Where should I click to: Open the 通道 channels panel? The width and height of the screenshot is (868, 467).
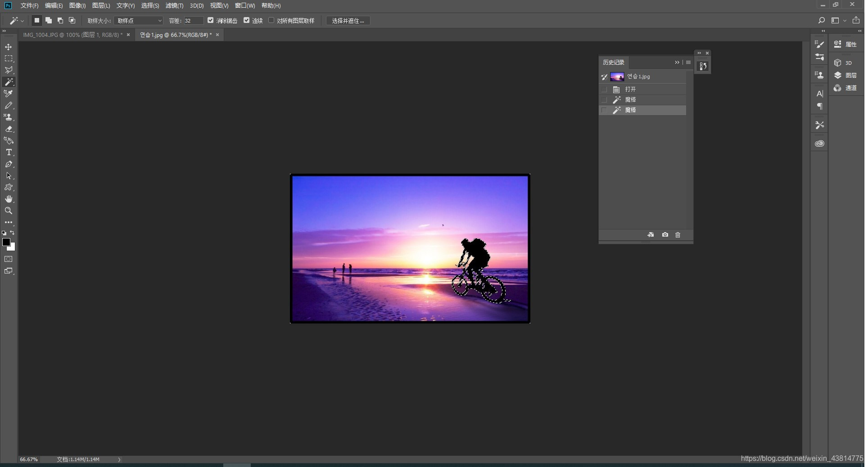[845, 88]
